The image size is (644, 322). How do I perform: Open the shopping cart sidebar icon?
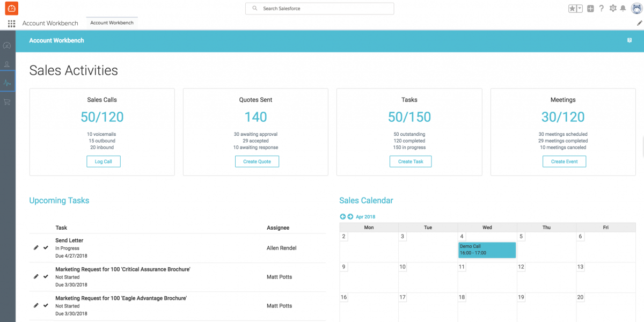[x=7, y=102]
